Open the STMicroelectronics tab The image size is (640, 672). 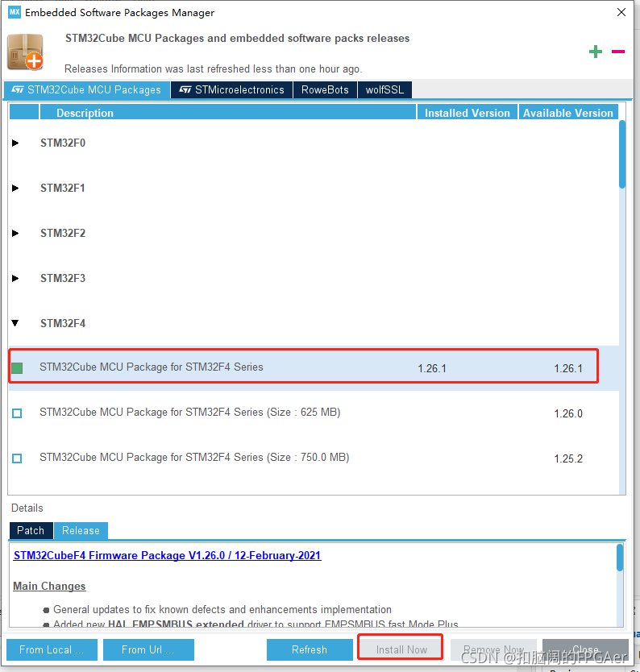(231, 90)
